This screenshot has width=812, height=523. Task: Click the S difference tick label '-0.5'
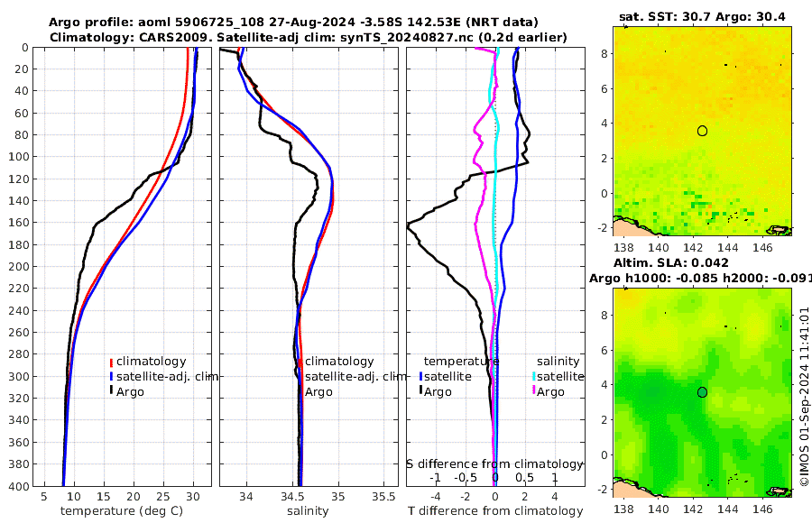(465, 477)
